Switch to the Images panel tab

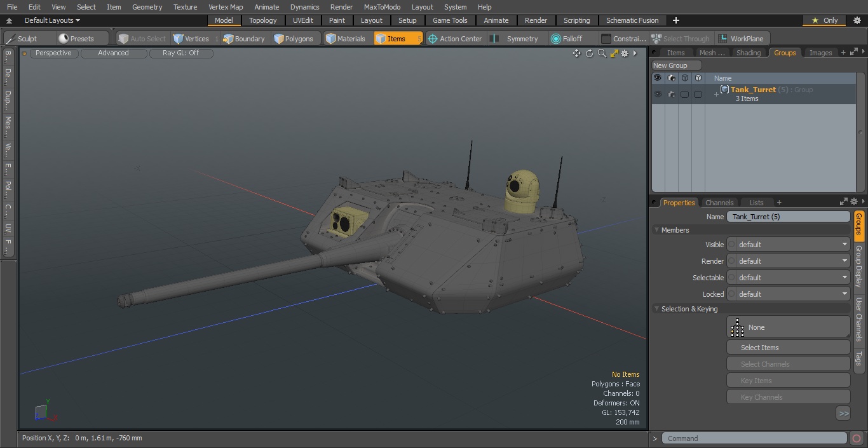coord(820,53)
